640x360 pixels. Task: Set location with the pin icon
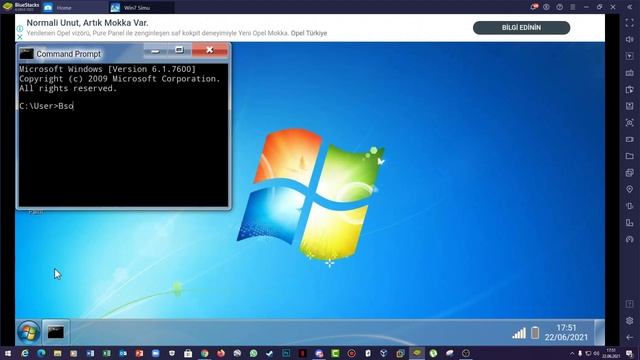[629, 189]
